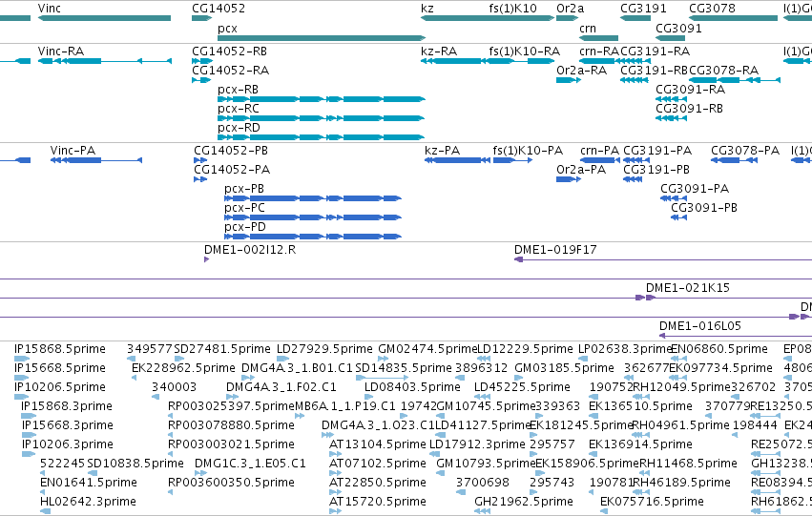Click the kz-RA transcript label
This screenshot has width=812, height=516.
pos(439,52)
